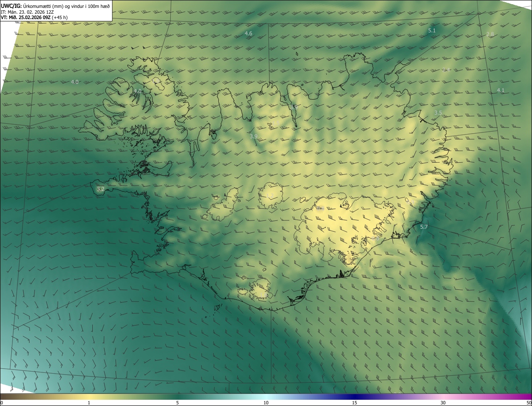Click the valid time line 'VT: Mið. 25.02.2026 09Z (+45 h)'

point(34,17)
